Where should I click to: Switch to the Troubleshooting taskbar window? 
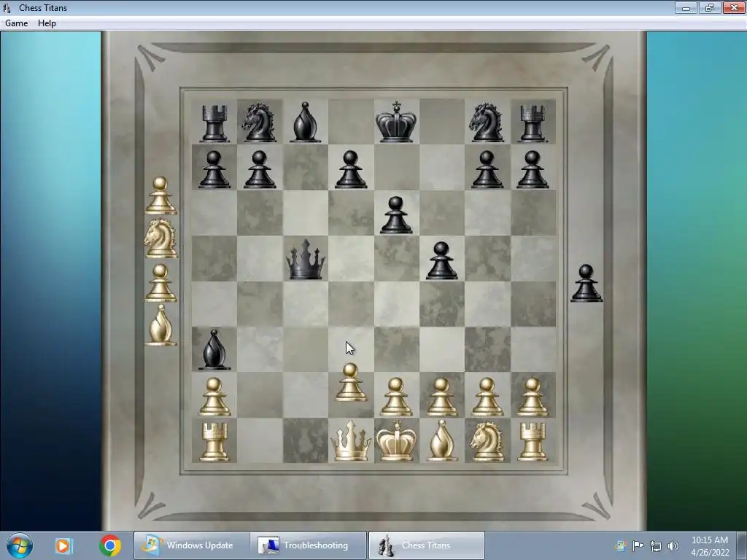[x=309, y=545]
